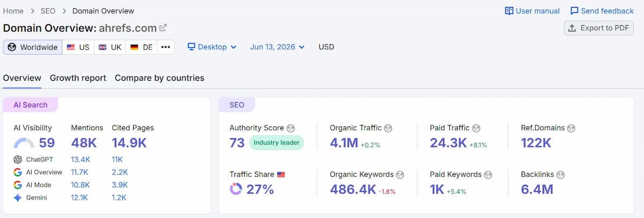The image size is (644, 218).
Task: Click the globe icon beside Organic Traffic
Action: 389,128
